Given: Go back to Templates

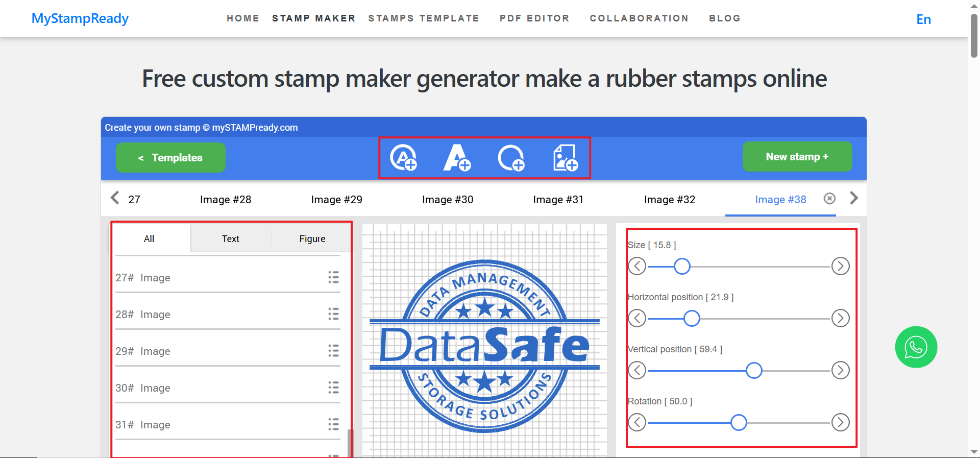Looking at the screenshot, I should pyautogui.click(x=170, y=157).
